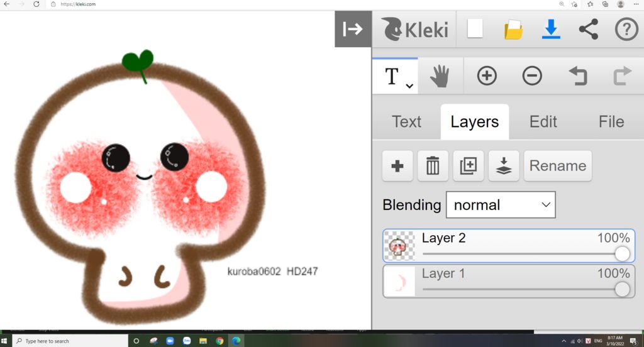This screenshot has height=347, width=644.
Task: Click the Layer 2 name label
Action: [x=443, y=238]
